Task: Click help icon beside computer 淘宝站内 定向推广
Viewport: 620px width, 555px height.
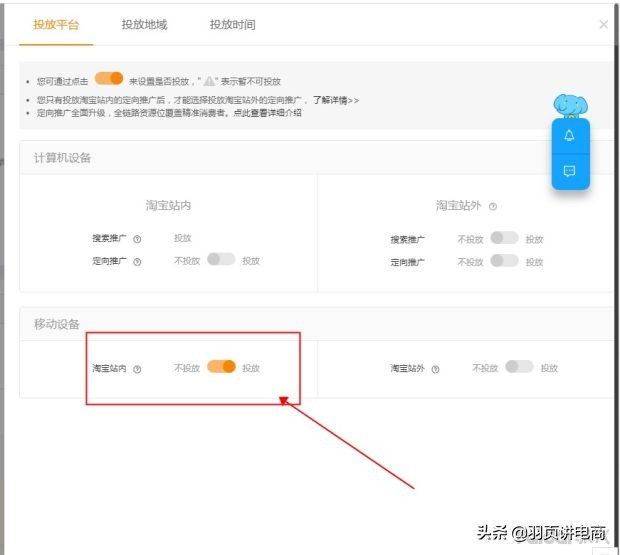Action: tap(137, 262)
